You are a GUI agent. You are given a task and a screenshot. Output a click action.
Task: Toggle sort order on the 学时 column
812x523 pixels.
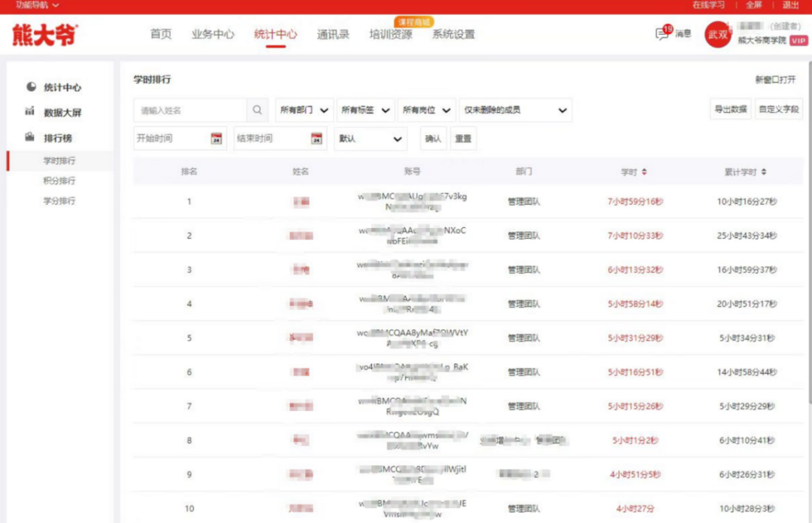click(x=644, y=172)
